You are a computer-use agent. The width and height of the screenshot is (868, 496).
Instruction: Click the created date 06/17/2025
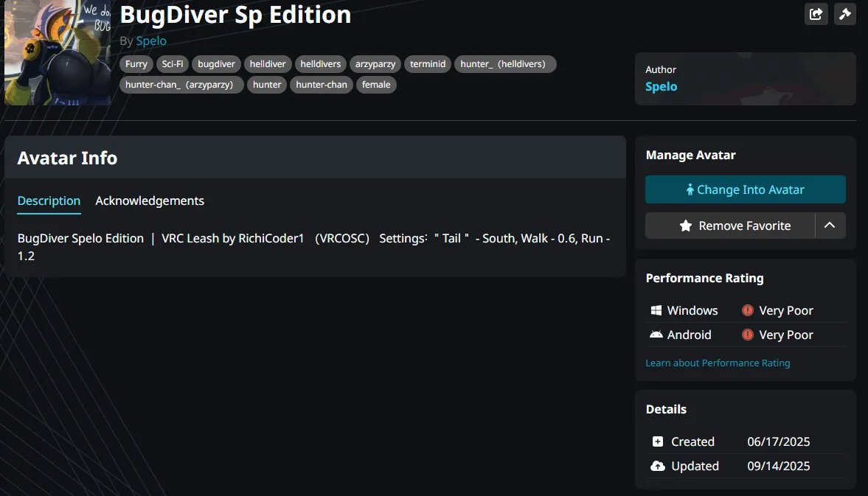pos(778,441)
